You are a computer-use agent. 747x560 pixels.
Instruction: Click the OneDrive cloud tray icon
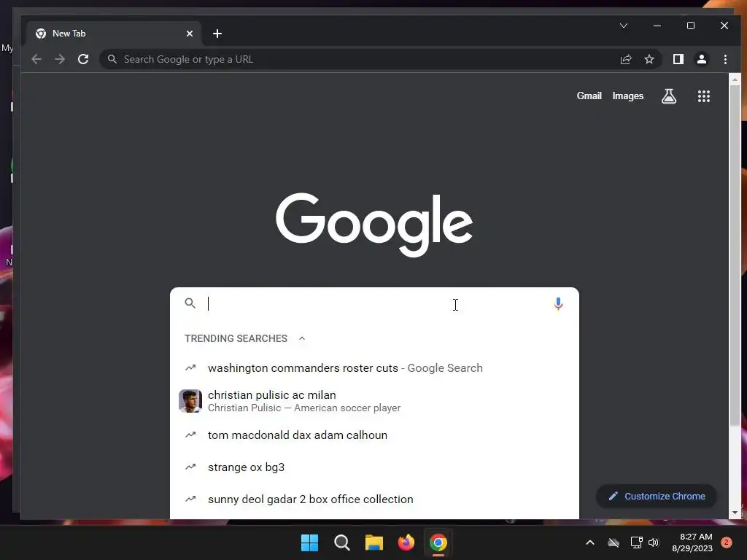coord(614,542)
